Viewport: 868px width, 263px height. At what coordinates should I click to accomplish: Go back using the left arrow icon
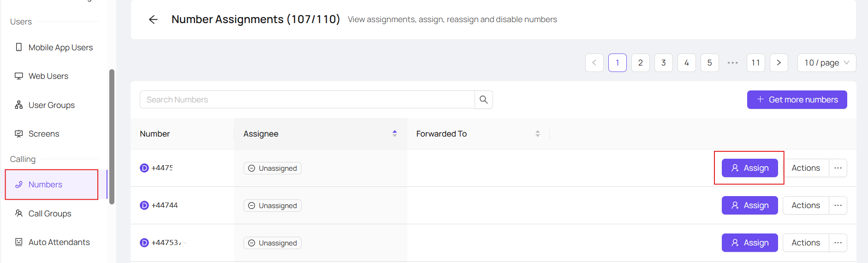153,19
